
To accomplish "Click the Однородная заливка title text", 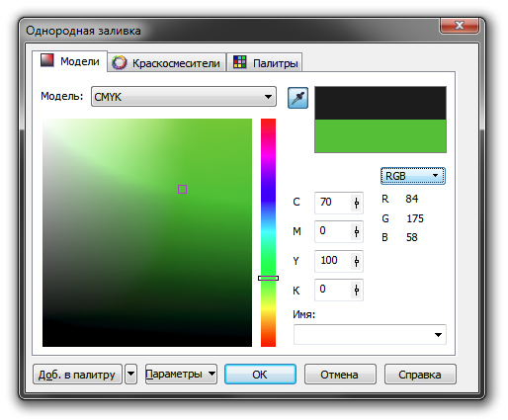I will coord(83,31).
